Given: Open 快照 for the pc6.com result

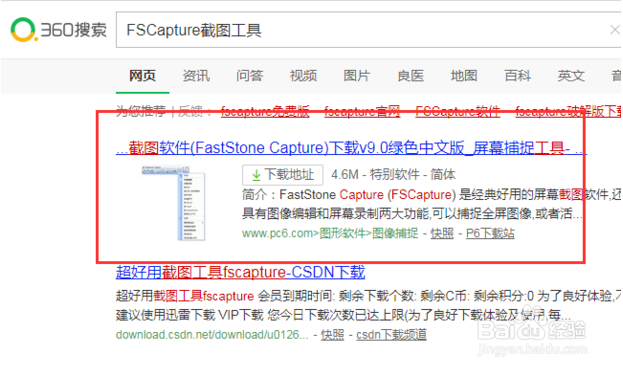Looking at the screenshot, I should tap(442, 233).
